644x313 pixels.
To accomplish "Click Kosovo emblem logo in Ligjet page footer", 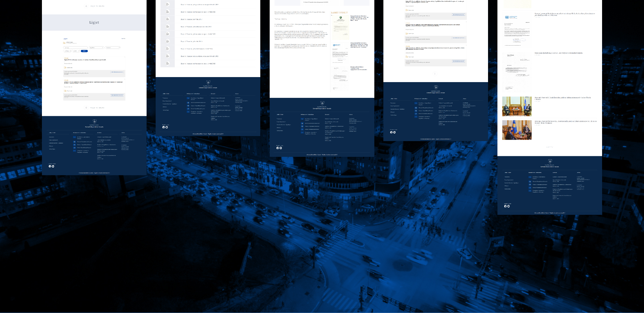I will pos(94,121).
